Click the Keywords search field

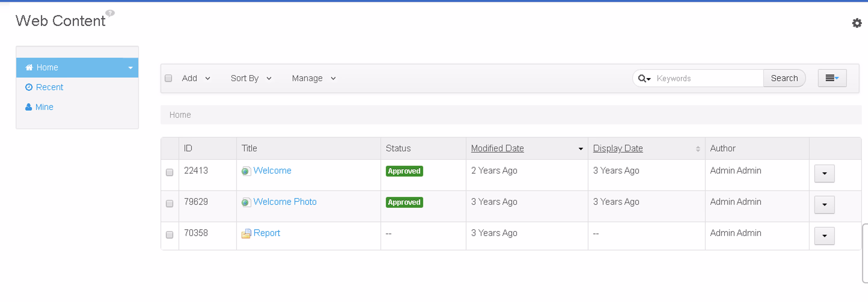[708, 78]
